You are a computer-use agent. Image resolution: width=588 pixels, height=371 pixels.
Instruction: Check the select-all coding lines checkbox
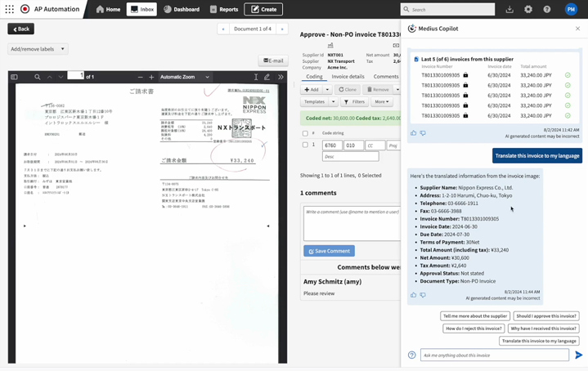305,133
